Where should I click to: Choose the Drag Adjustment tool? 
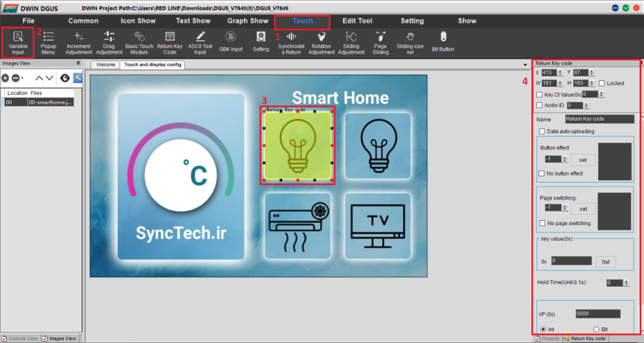click(109, 42)
